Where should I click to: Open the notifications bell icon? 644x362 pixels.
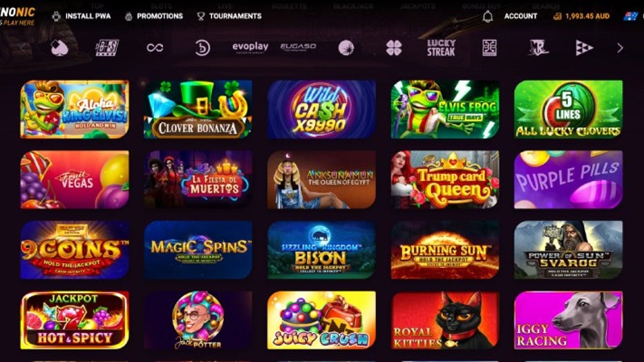[x=488, y=16]
